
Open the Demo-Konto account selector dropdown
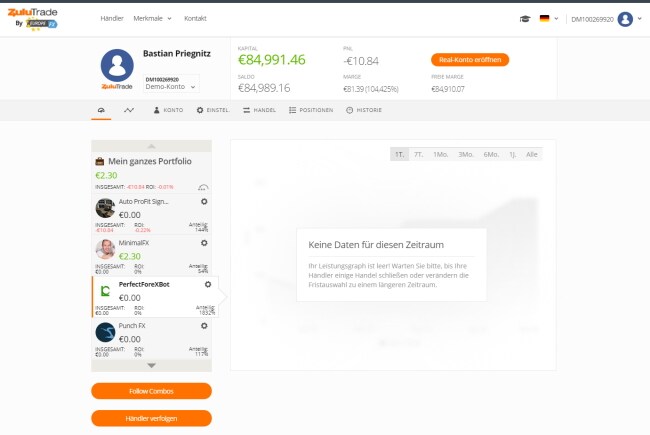(171, 83)
